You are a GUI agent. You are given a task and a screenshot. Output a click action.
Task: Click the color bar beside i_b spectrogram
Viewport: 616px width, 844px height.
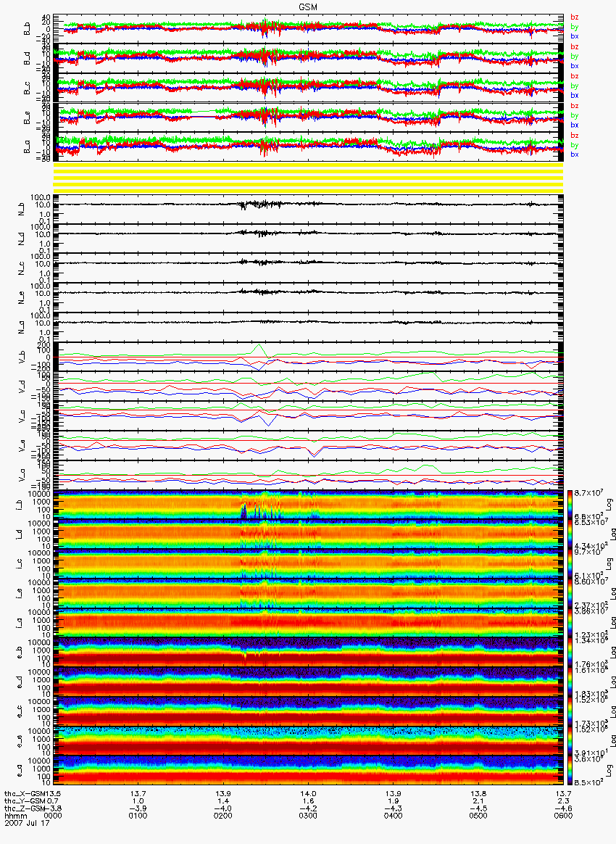570,505
